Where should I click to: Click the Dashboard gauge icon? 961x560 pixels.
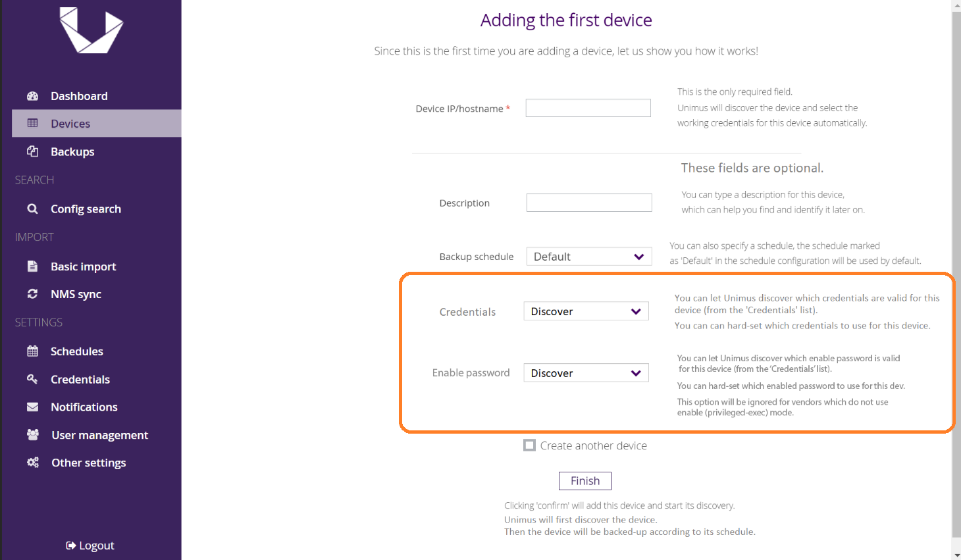32,96
